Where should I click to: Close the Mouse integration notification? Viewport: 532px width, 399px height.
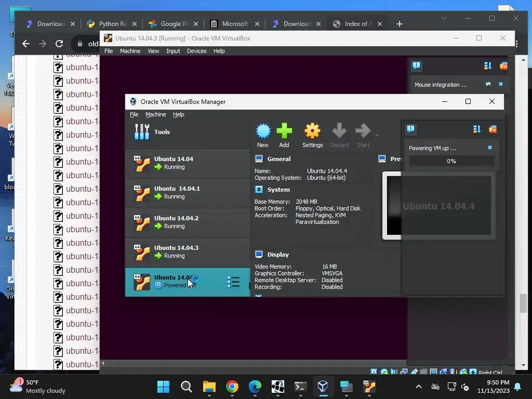click(x=501, y=84)
